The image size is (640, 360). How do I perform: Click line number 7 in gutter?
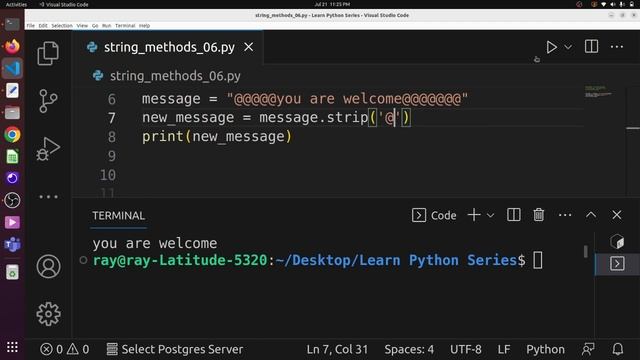[x=111, y=118]
